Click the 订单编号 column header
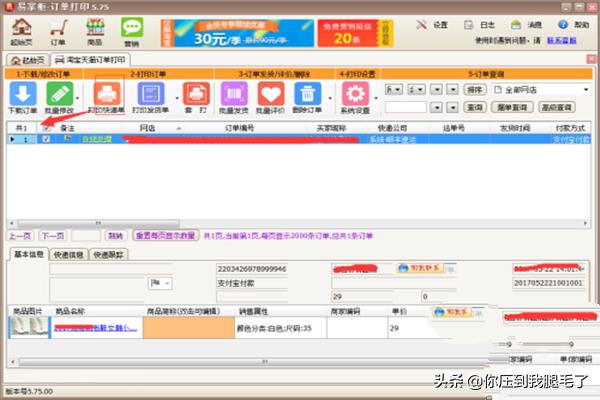Image resolution: width=600 pixels, height=400 pixels. tap(240, 128)
